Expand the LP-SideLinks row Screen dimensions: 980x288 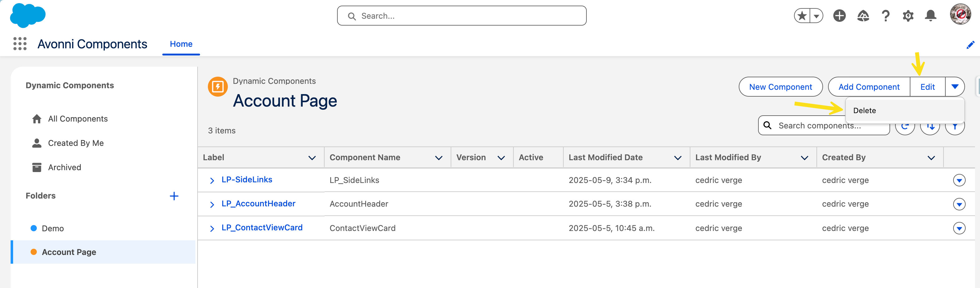pyautogui.click(x=212, y=180)
